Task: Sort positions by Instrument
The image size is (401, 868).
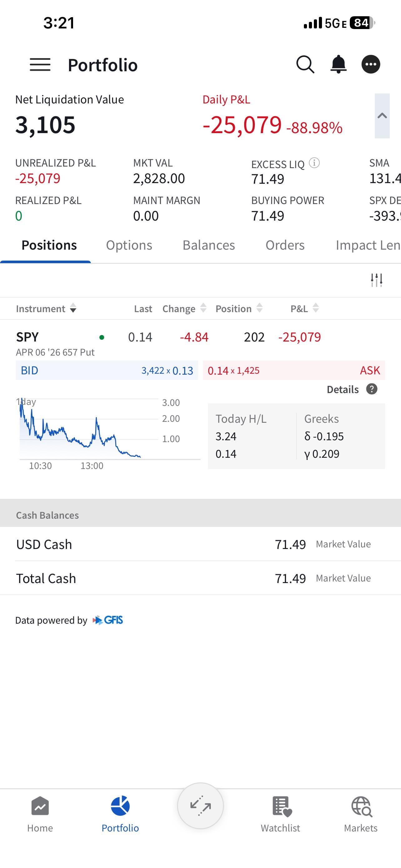Action: (x=46, y=309)
